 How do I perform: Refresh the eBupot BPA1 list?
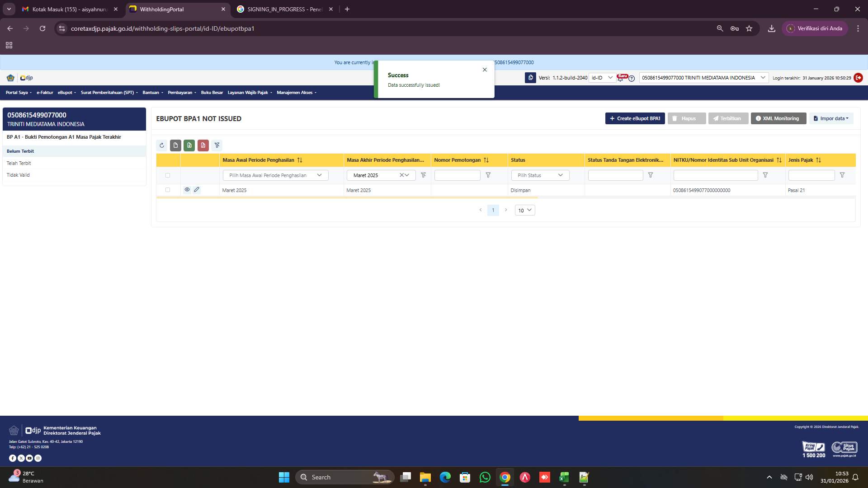point(162,145)
